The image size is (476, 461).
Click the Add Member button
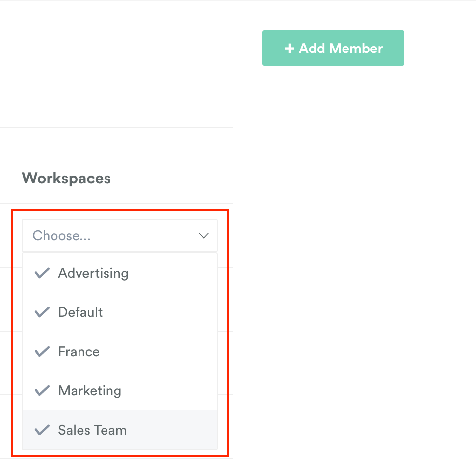pyautogui.click(x=333, y=48)
